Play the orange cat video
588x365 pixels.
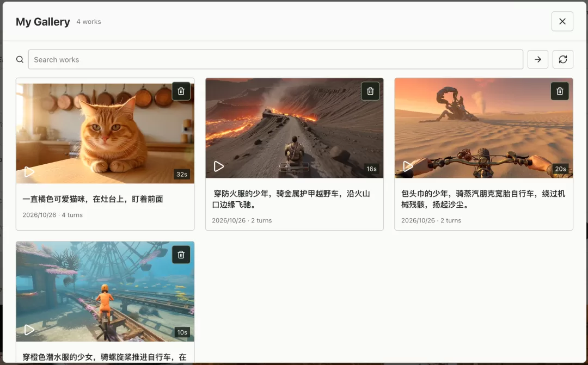click(x=29, y=172)
